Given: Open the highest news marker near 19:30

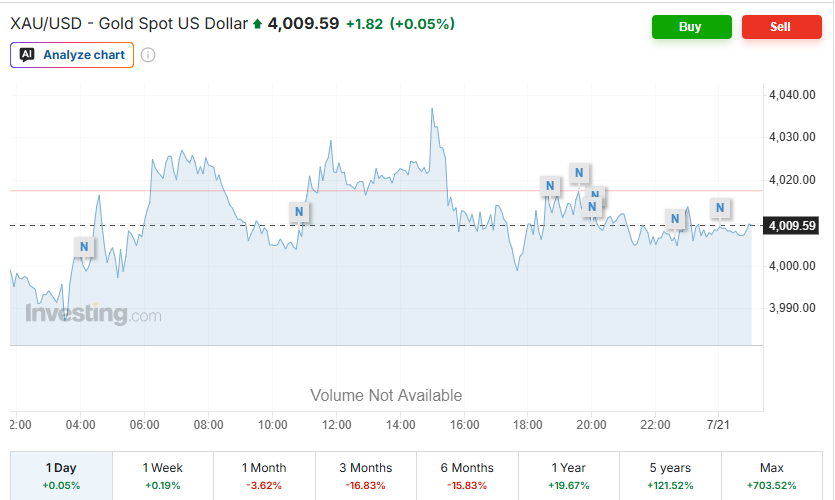Looking at the screenshot, I should click(579, 173).
